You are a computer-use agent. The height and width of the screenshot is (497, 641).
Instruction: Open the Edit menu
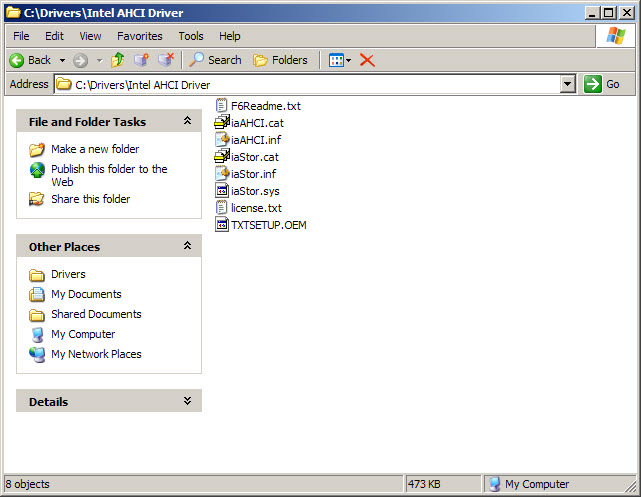pos(54,36)
